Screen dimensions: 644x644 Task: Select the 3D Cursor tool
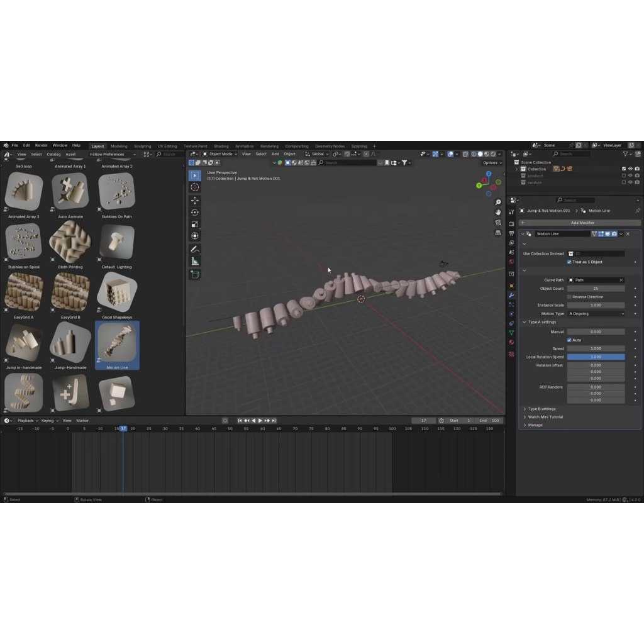195,187
